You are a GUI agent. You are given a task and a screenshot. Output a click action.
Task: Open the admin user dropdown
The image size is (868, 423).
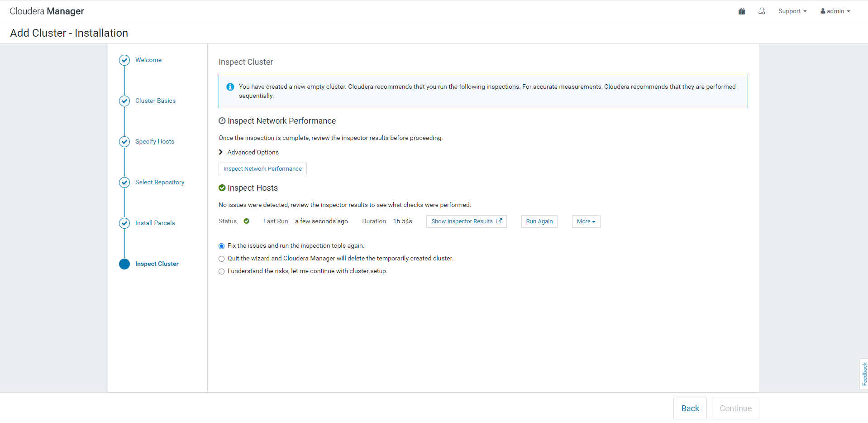(835, 11)
